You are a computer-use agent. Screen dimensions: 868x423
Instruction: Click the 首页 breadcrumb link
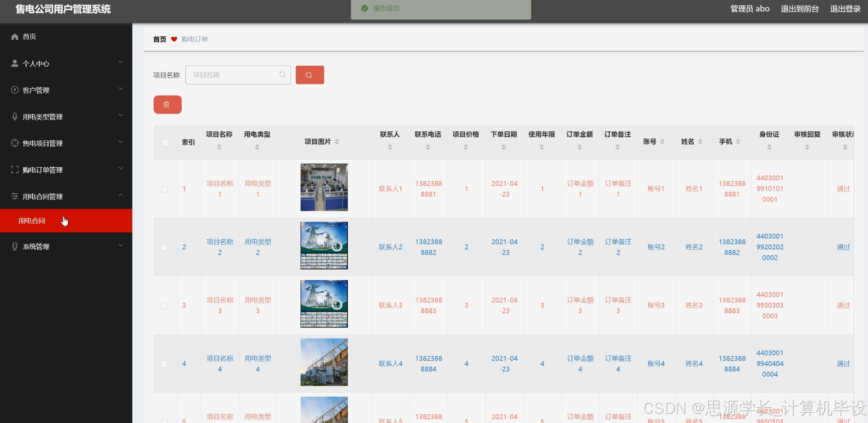tap(160, 39)
